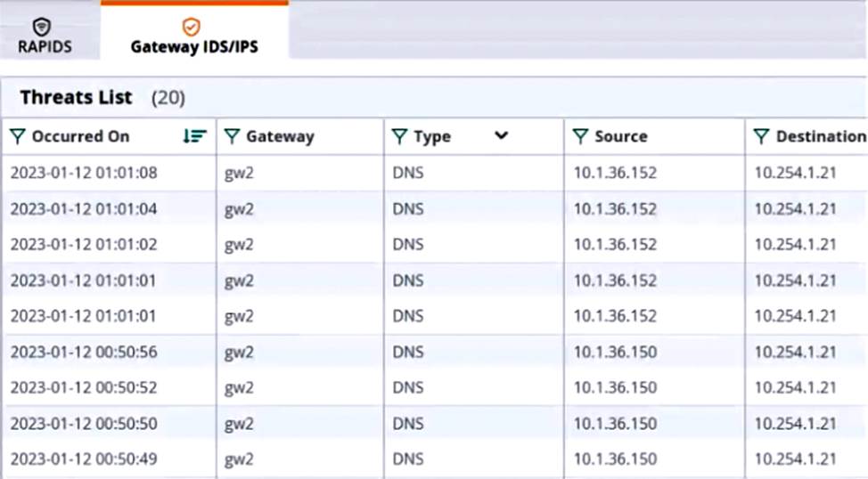Toggle sort order on Occurred On
This screenshot has width=868, height=479.
193,136
